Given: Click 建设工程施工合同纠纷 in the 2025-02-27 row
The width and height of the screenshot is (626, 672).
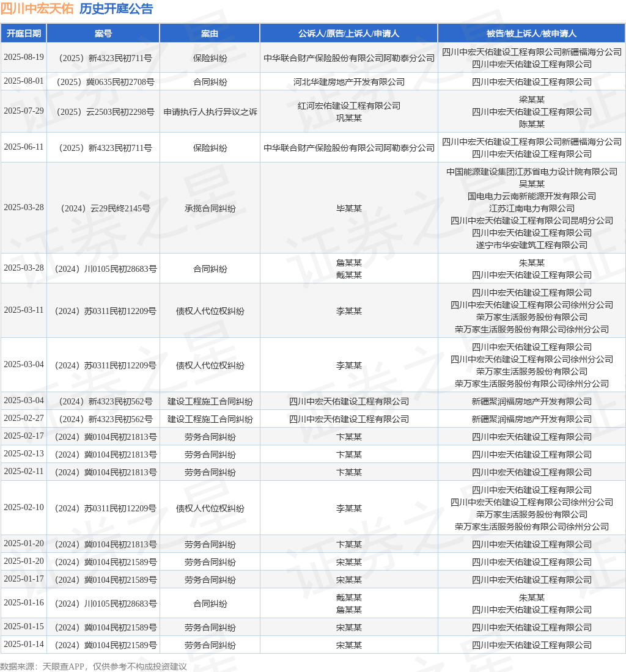Looking at the screenshot, I should (x=210, y=419).
